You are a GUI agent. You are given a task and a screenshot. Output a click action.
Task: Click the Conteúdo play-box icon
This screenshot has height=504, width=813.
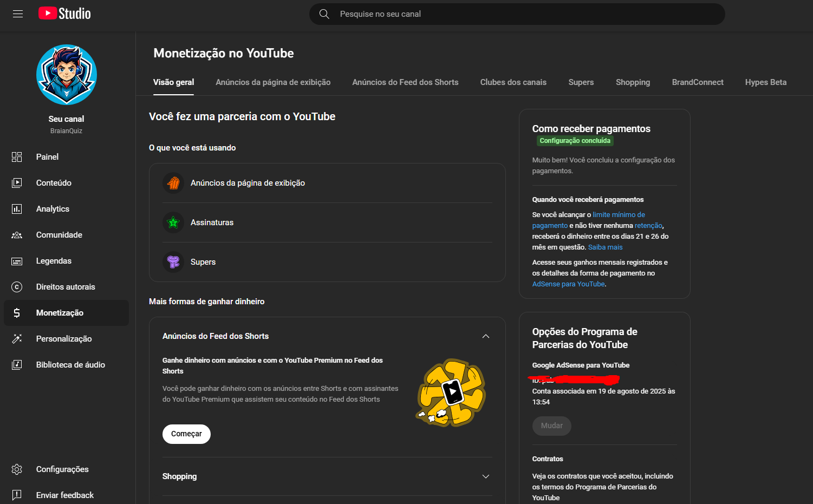click(17, 183)
